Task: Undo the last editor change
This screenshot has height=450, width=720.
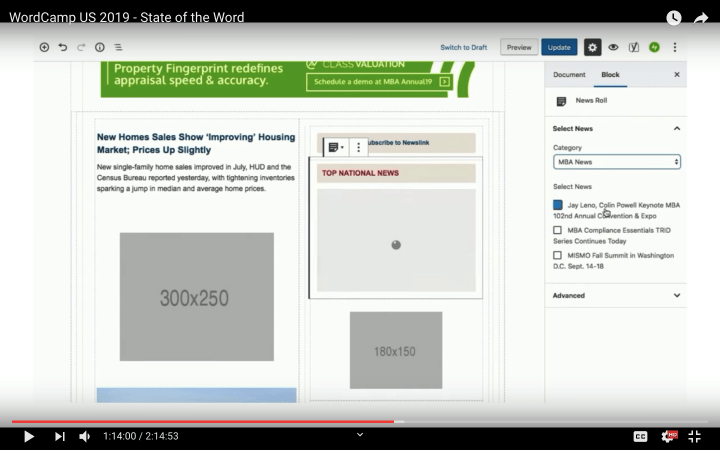Action: (63, 47)
